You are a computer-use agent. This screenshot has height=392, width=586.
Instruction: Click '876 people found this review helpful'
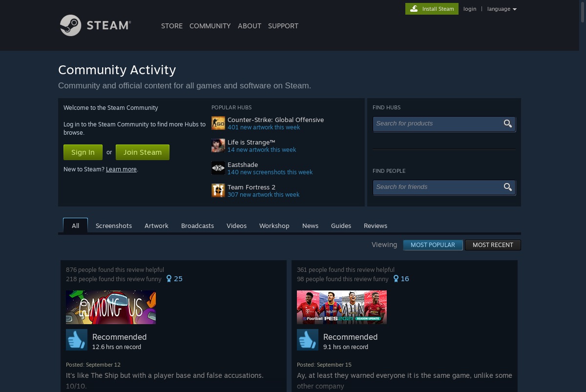pyautogui.click(x=115, y=269)
